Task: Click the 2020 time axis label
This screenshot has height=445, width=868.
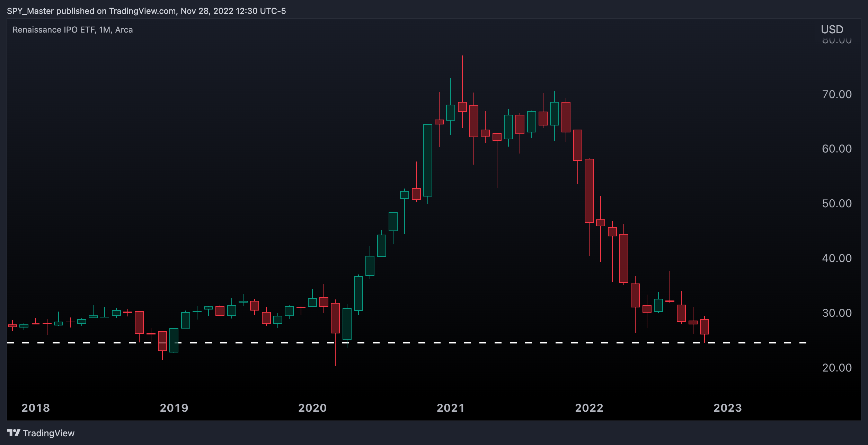Action: tap(312, 408)
